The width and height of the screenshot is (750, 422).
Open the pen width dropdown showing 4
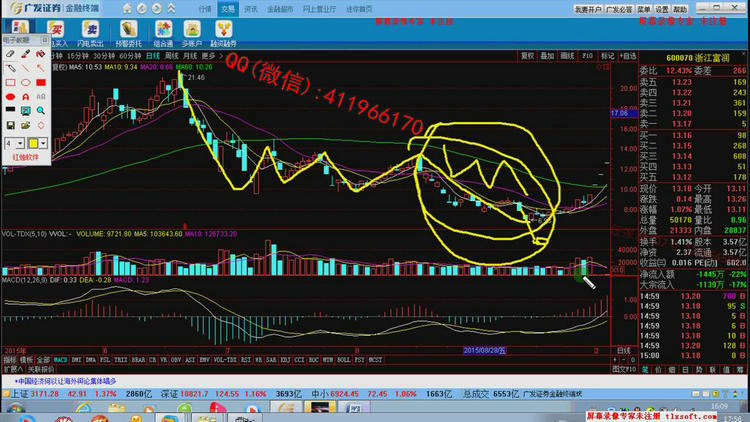coord(14,143)
